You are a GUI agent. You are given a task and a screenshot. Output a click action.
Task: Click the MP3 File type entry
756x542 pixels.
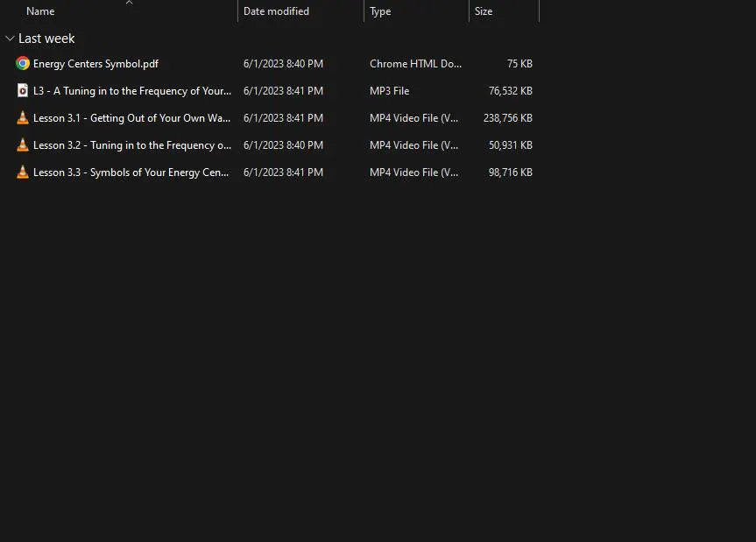(389, 91)
